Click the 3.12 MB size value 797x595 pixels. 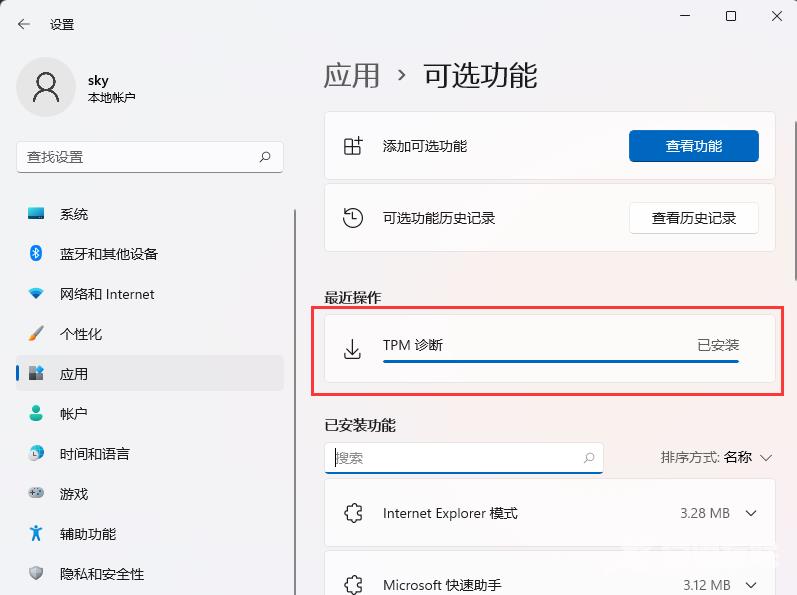point(707,585)
